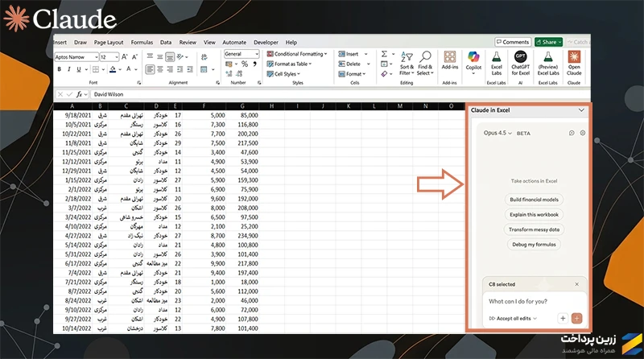Launch ChatGPT for Excel add-in
Viewport: 644px width, 359px height.
coord(520,63)
